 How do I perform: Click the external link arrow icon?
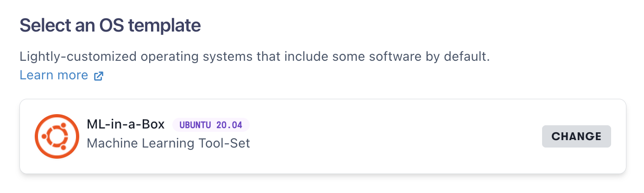pyautogui.click(x=99, y=76)
